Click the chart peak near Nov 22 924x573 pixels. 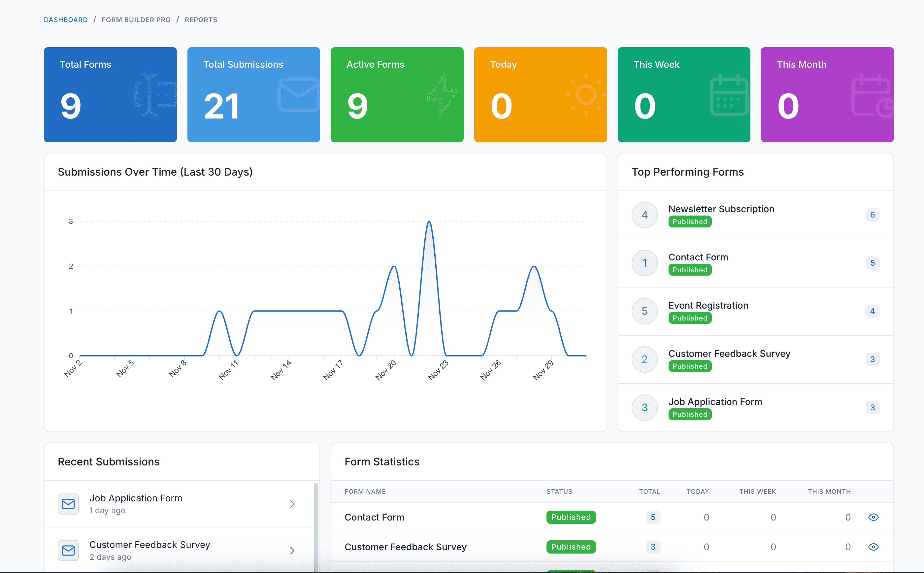pos(429,222)
